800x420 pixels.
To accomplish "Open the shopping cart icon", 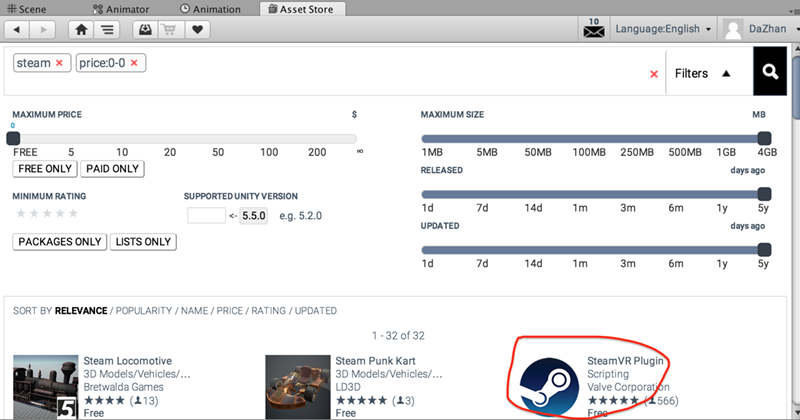I will pyautogui.click(x=172, y=29).
